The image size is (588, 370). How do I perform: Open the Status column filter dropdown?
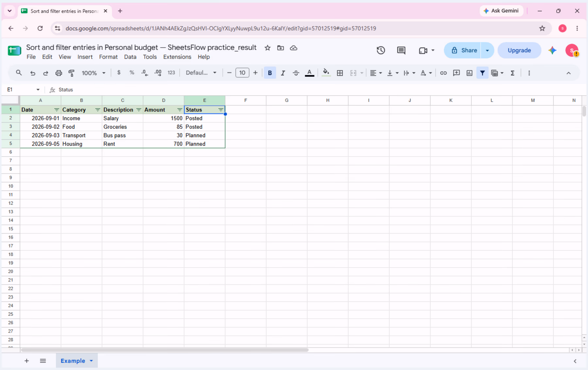tap(221, 110)
